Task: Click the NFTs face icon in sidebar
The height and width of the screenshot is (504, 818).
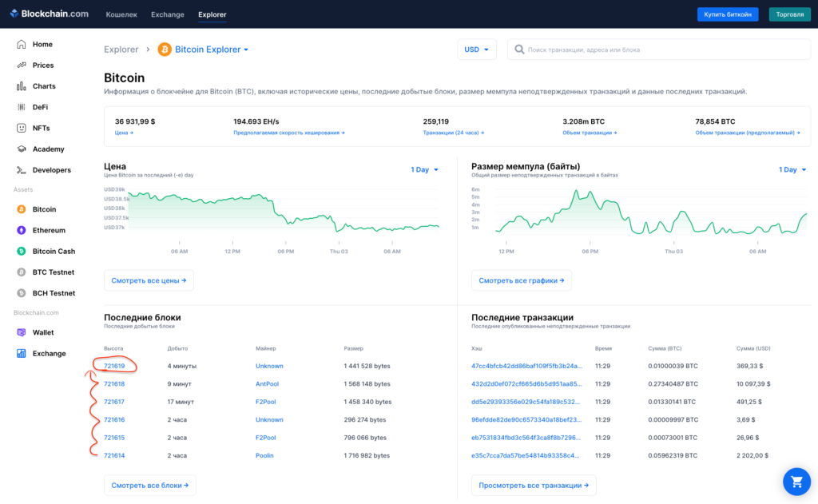Action: coord(22,128)
